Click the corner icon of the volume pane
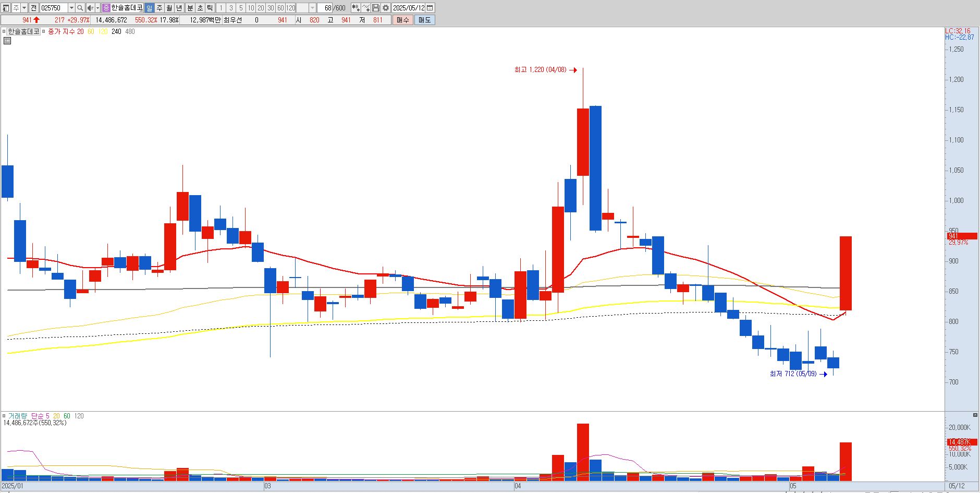Screen dimensions: 980x493 click(x=975, y=415)
